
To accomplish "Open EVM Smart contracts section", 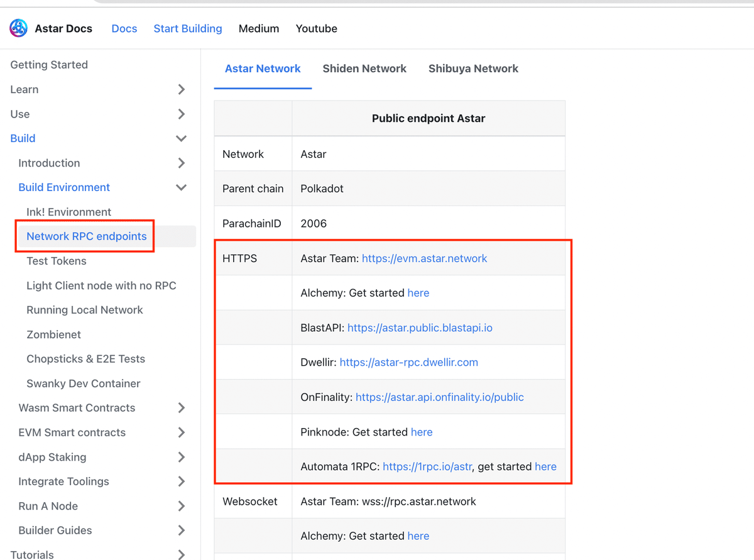I will point(72,432).
